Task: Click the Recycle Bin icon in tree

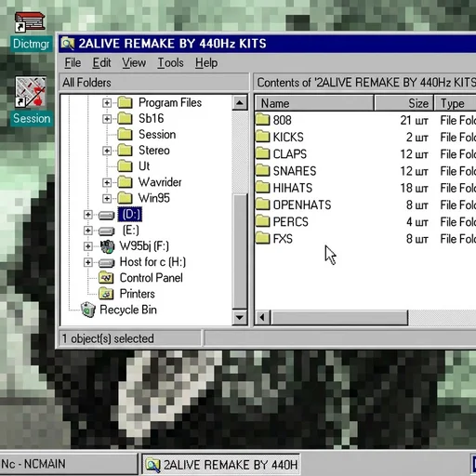Action: (88, 310)
